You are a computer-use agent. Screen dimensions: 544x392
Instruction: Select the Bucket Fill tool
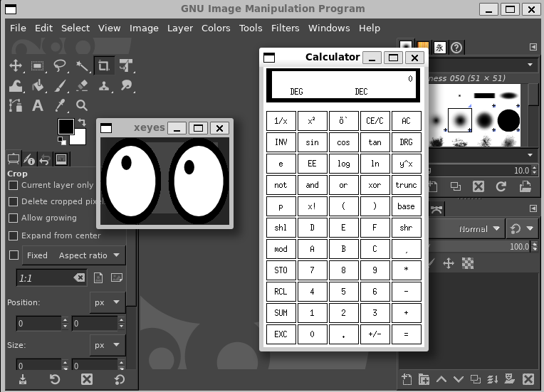pos(38,85)
